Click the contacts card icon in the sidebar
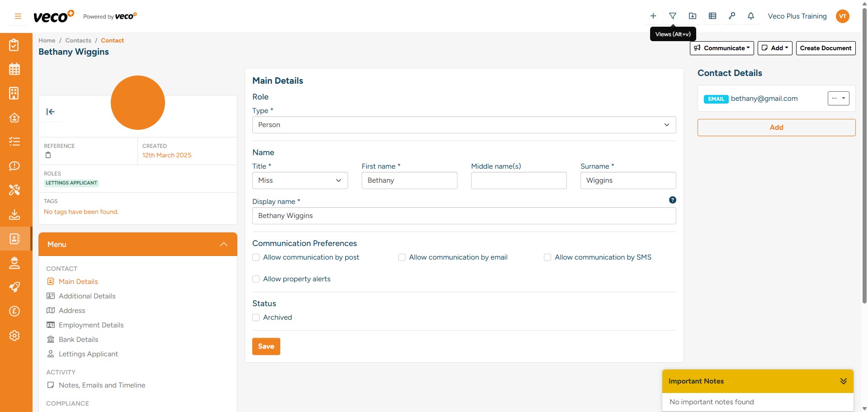868x412 pixels. [14, 239]
